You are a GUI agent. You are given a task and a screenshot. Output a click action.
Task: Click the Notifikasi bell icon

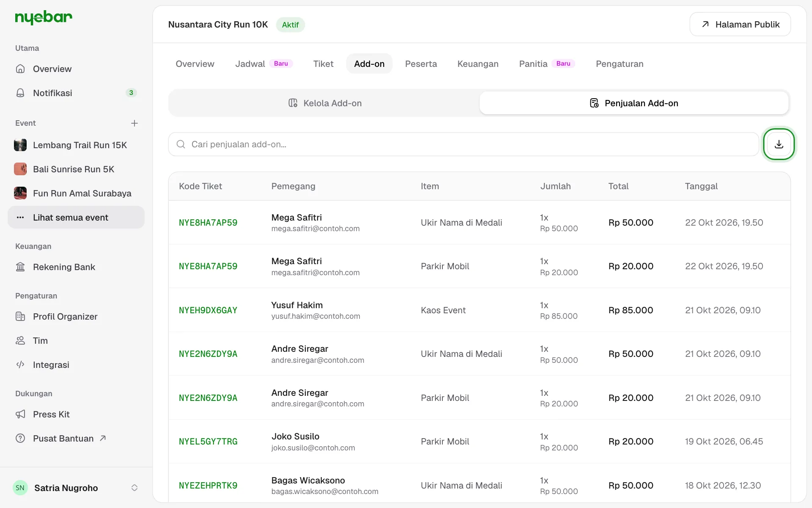pos(20,93)
